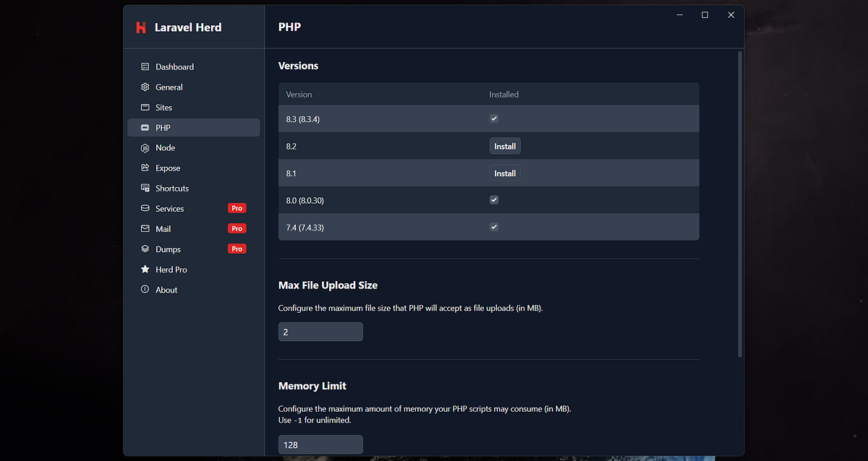Toggle the PHP 8.0.30 installed checkbox
Screen dimensions: 868x461
pos(494,199)
